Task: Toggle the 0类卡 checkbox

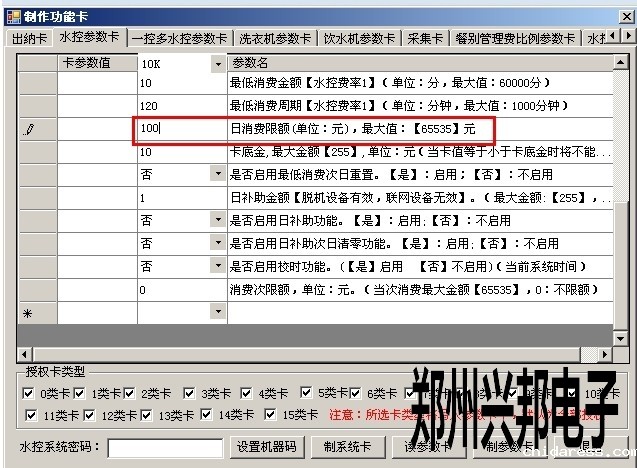Action: (28, 394)
